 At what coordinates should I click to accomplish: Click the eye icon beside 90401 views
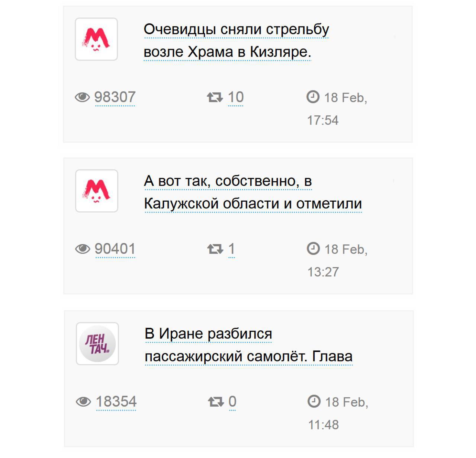[83, 249]
